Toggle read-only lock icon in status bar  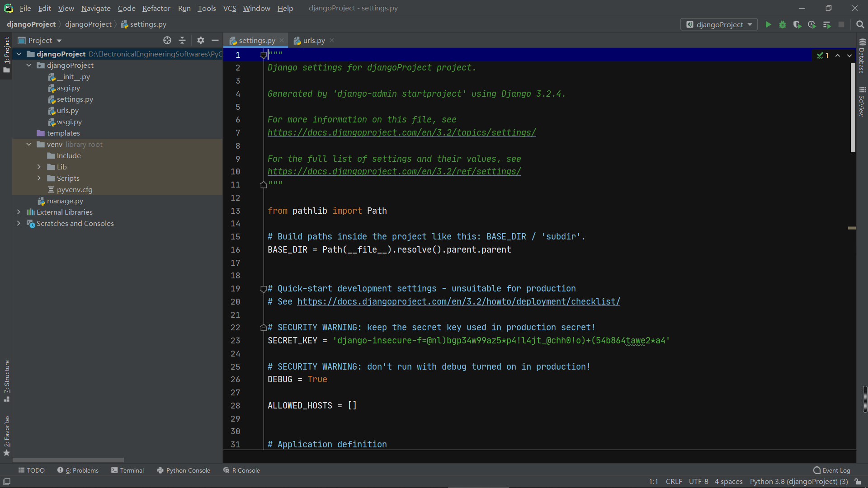point(858,482)
